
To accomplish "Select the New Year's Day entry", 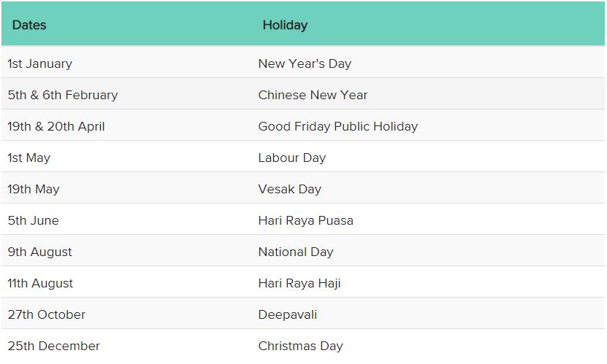I will pyautogui.click(x=305, y=63).
